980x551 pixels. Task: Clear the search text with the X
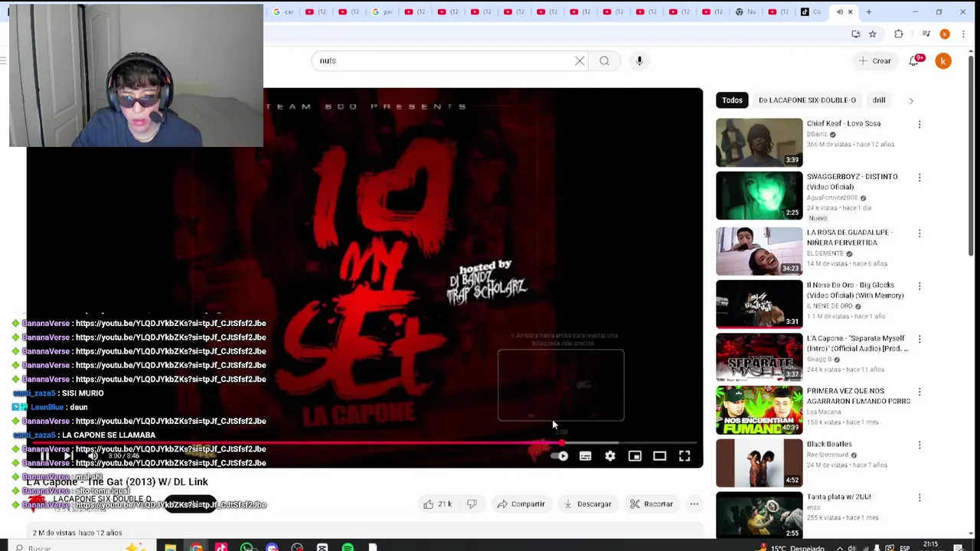(x=580, y=60)
